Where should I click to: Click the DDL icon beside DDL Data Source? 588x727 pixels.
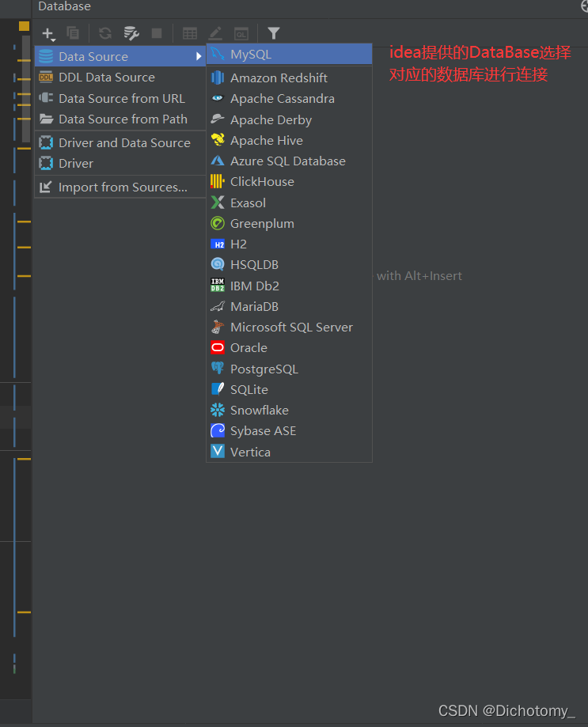(46, 77)
